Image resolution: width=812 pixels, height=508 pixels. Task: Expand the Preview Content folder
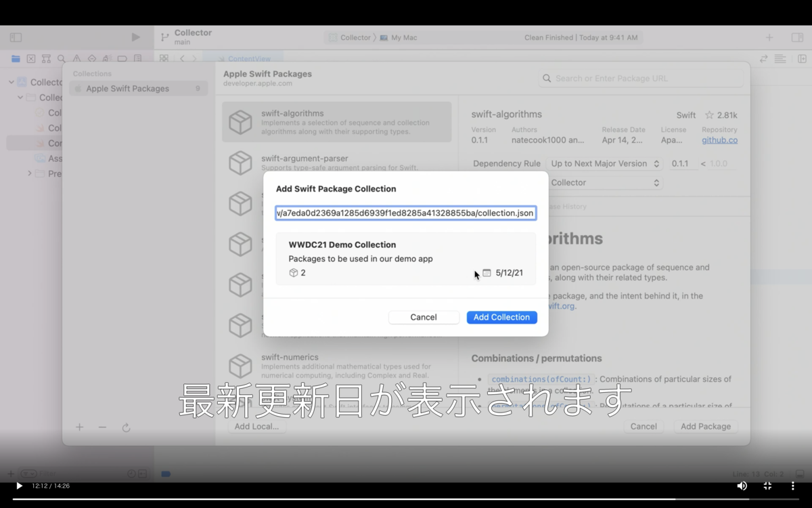coord(29,173)
